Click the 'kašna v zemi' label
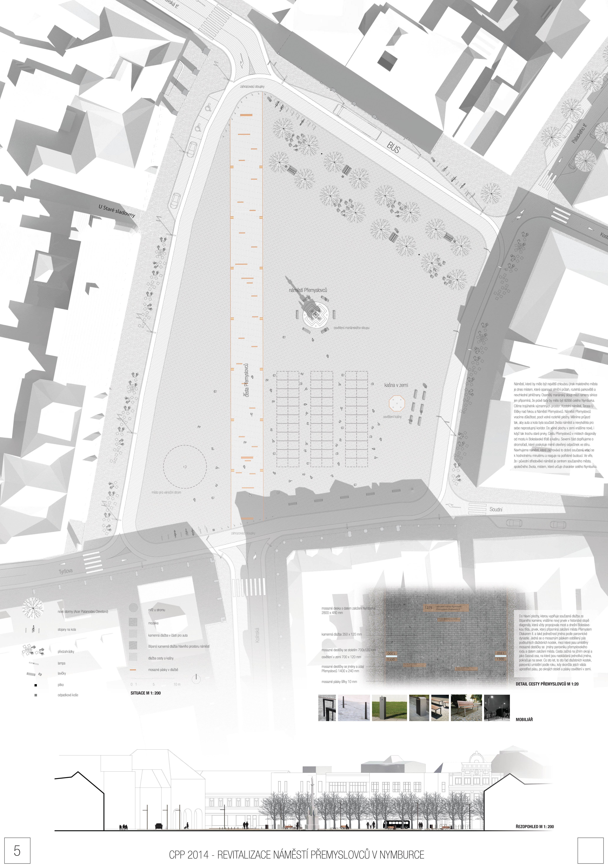608x868 pixels. (x=396, y=385)
